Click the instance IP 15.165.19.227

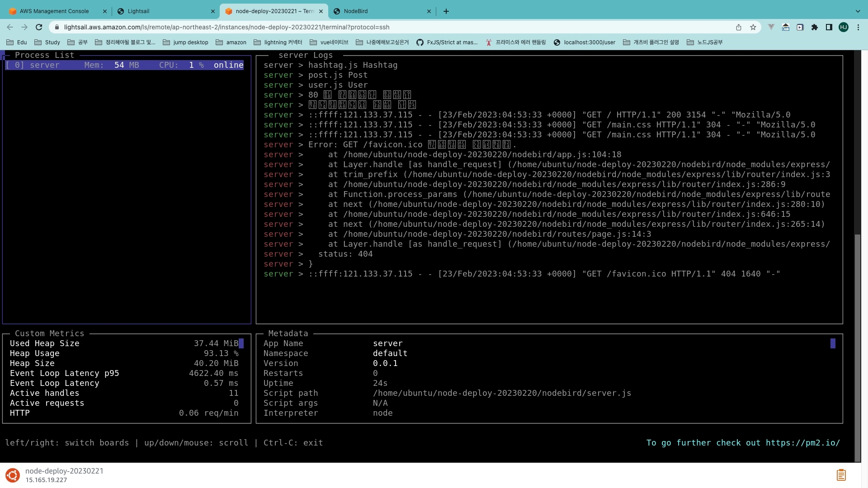[46, 480]
